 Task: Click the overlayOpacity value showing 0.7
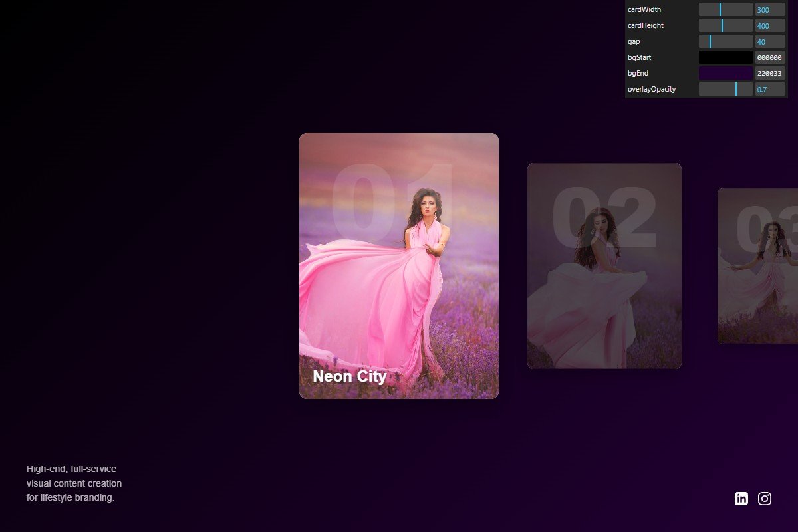tap(769, 89)
